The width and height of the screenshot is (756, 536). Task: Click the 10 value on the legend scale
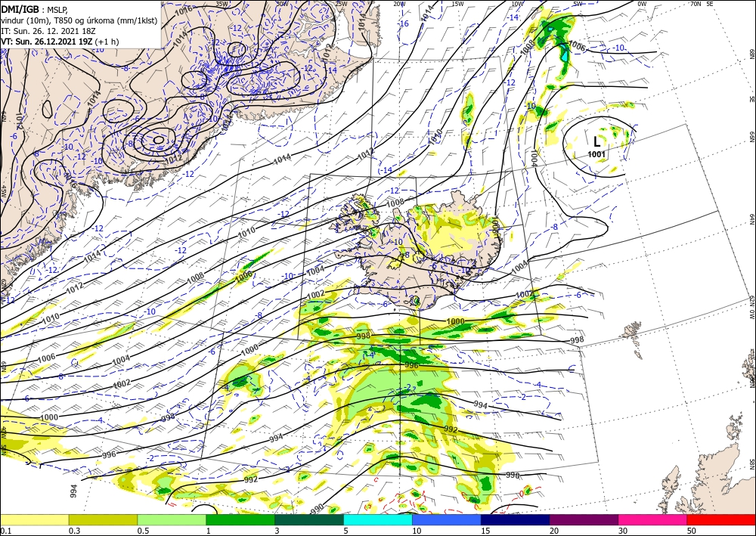click(417, 530)
